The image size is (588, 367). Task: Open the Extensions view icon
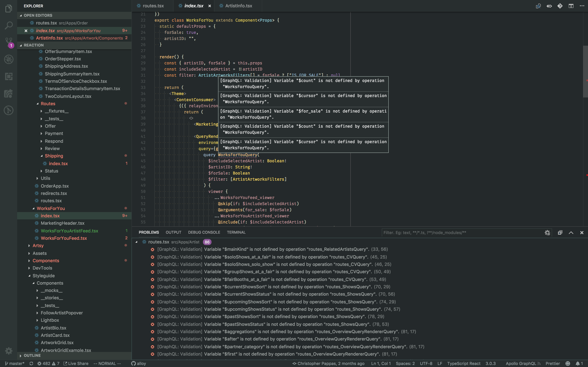pyautogui.click(x=9, y=76)
